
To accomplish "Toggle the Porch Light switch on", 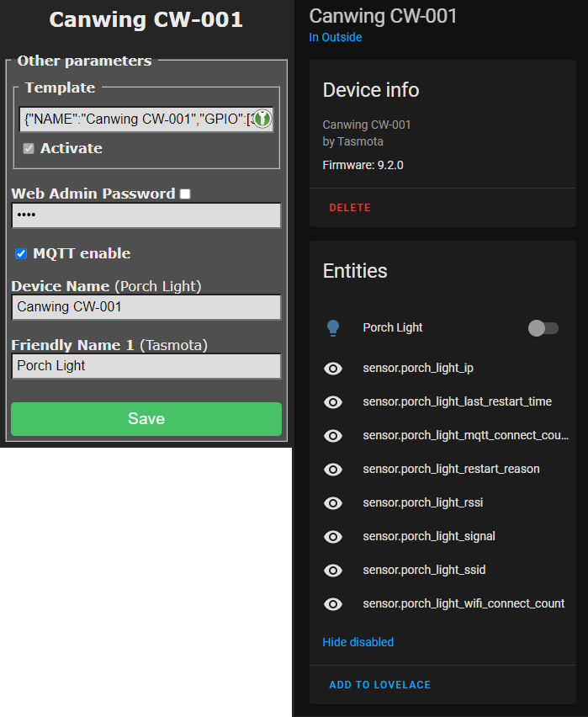I will tap(543, 328).
